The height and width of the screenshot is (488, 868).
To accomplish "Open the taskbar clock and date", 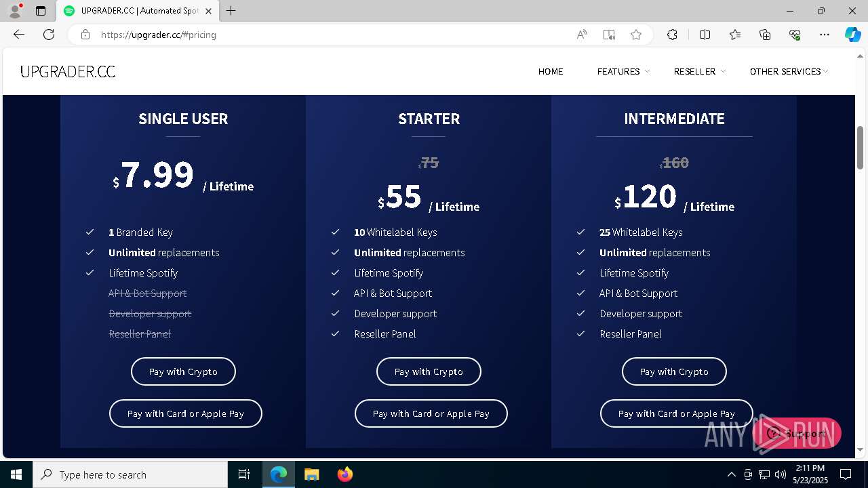I will pos(810,474).
